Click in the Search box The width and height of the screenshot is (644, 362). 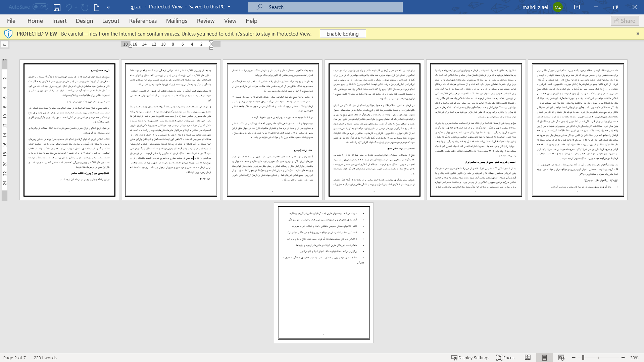(x=325, y=7)
